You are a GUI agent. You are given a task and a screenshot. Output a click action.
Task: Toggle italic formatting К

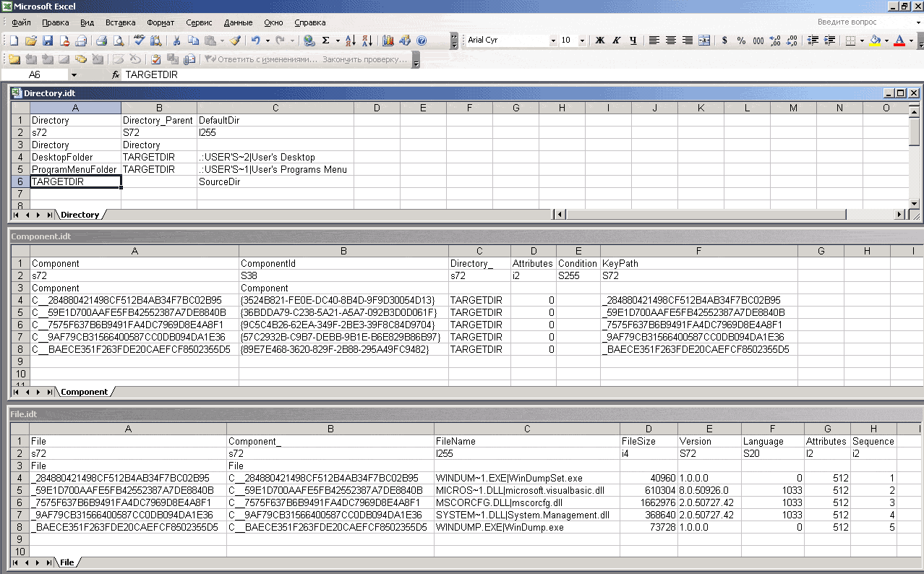point(616,40)
